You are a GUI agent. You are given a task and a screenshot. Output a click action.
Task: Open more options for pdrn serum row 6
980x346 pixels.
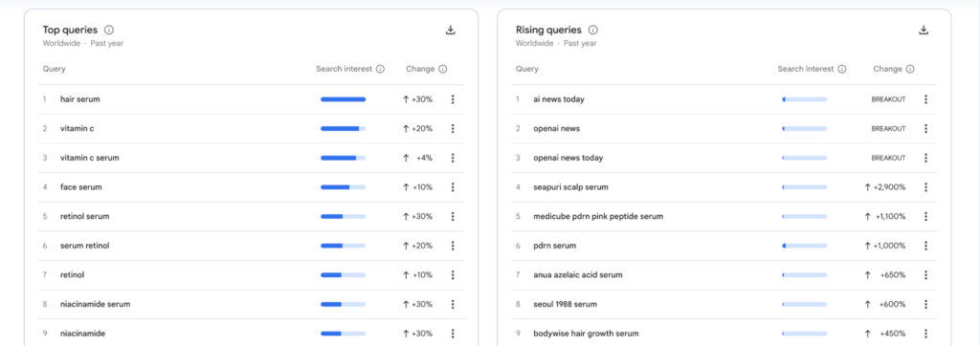925,246
